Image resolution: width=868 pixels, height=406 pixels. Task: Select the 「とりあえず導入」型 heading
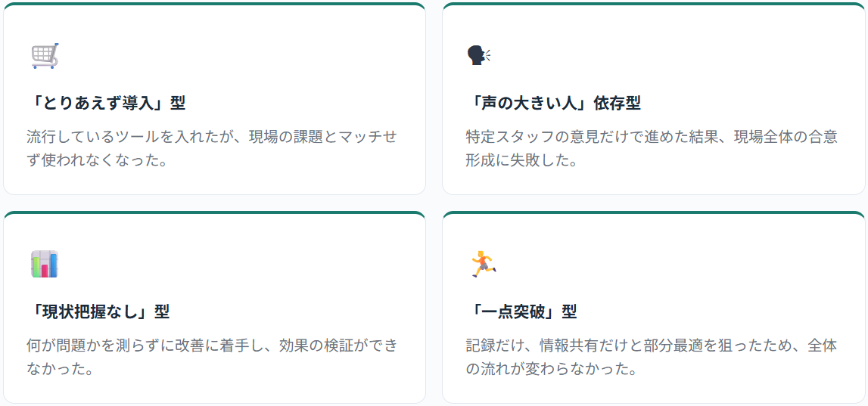106,103
